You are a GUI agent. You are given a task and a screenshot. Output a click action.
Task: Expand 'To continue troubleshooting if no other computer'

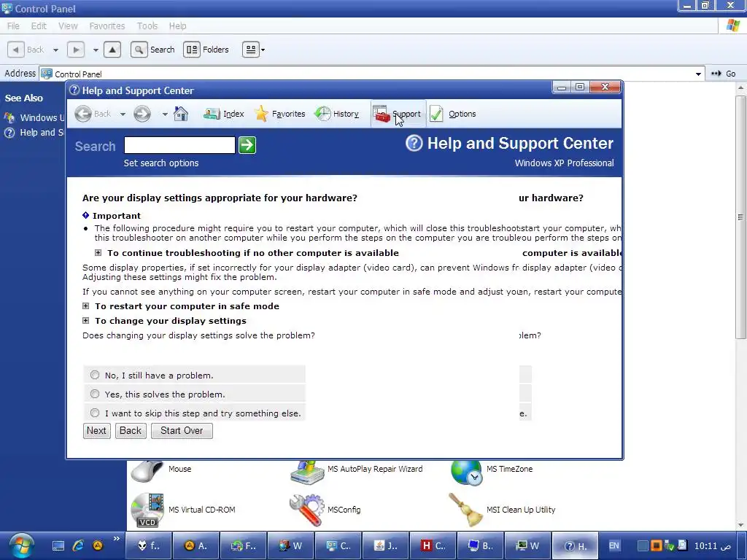pos(98,253)
